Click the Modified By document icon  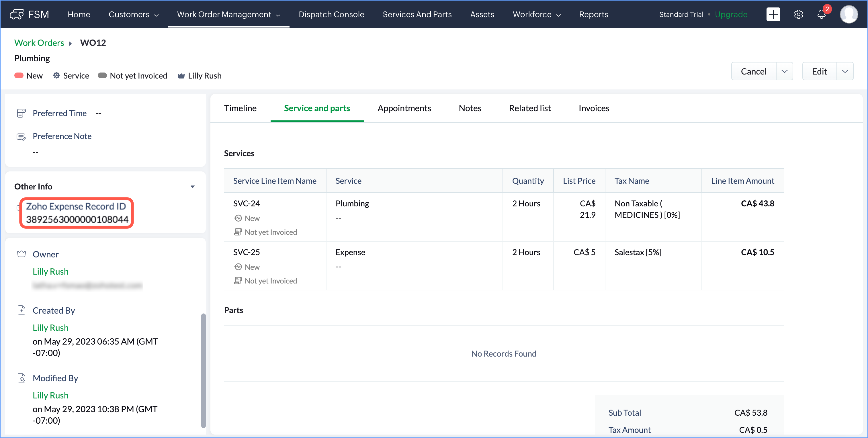coord(21,378)
